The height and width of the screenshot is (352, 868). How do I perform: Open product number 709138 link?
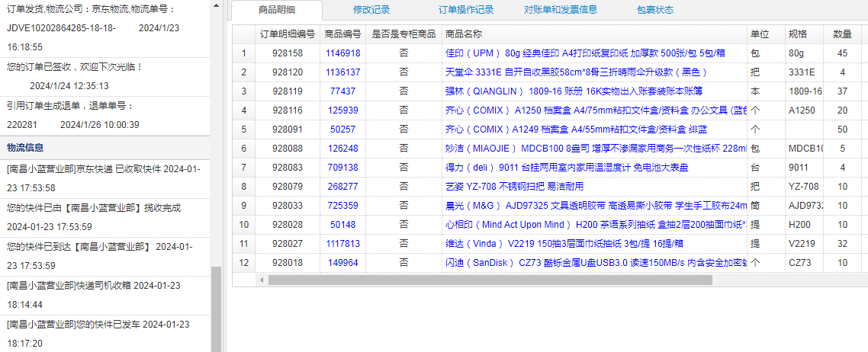click(342, 167)
